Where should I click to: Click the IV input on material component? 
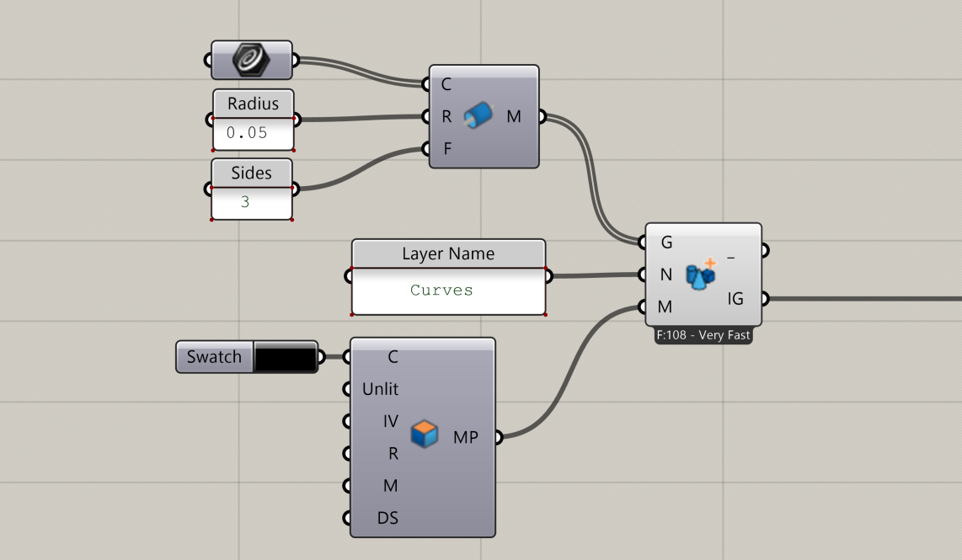(x=390, y=422)
